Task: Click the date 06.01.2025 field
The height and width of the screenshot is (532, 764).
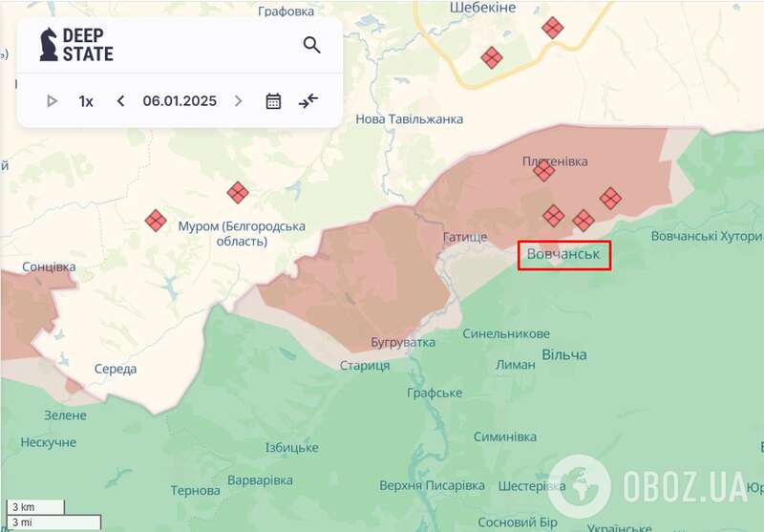Action: [180, 101]
